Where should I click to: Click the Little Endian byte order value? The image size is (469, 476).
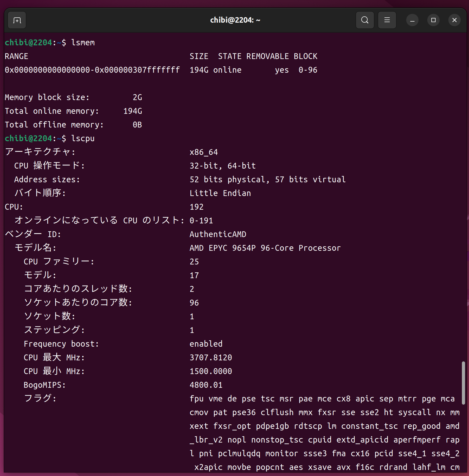(220, 193)
